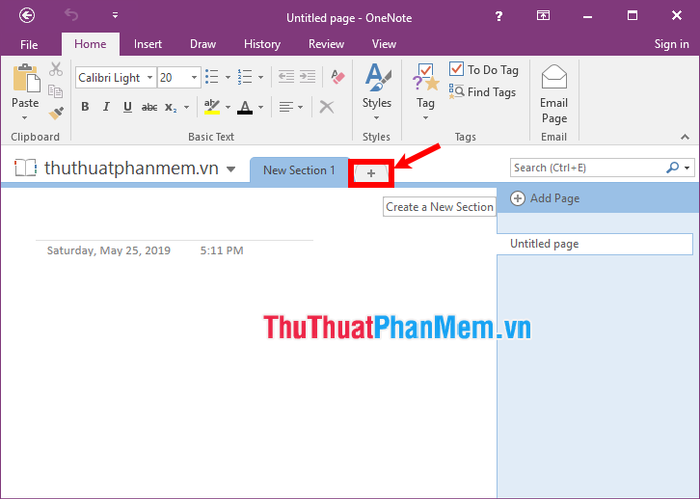Toggle Subscript formatting
The image size is (700, 499).
point(171,107)
